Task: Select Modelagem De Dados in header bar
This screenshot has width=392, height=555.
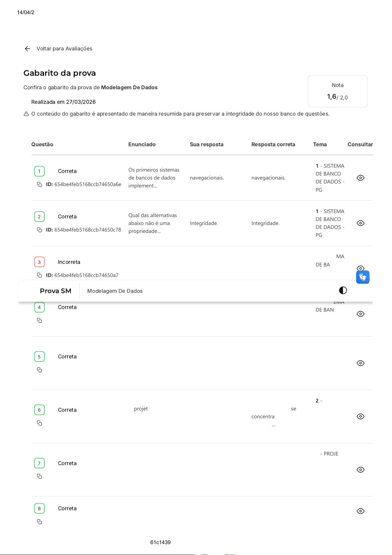Action: [x=115, y=291]
